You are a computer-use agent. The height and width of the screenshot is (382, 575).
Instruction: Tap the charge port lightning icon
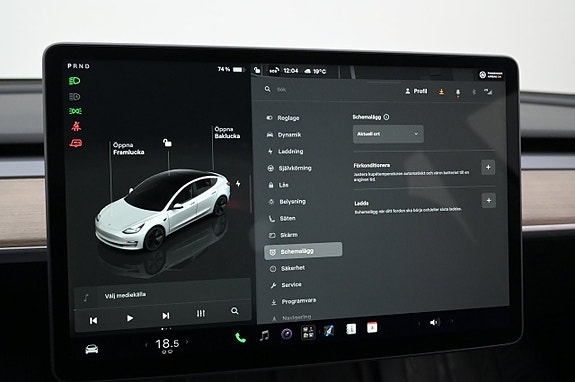point(238,183)
